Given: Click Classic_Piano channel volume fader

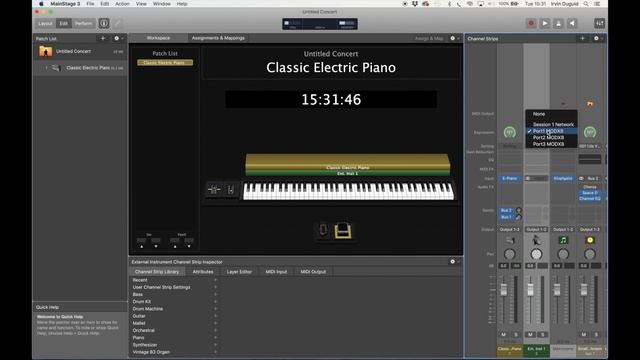Looking at the screenshot, I should coord(504,289).
